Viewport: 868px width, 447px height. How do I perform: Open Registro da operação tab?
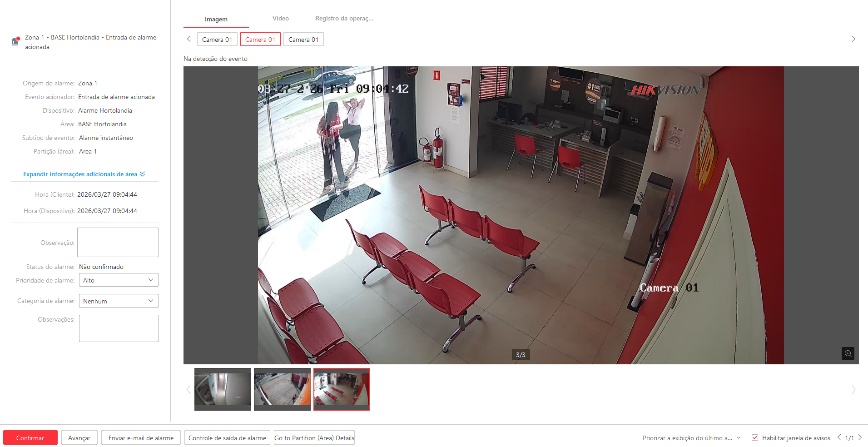[344, 19]
